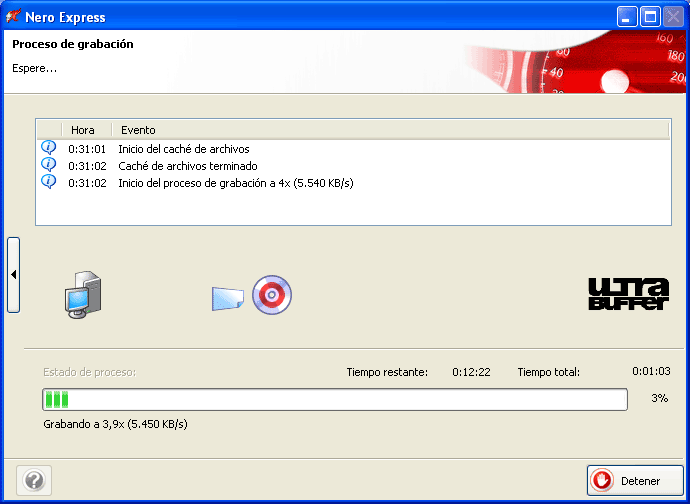Click the 0:31:01 time cell
690x504 pixels.
pos(87,149)
